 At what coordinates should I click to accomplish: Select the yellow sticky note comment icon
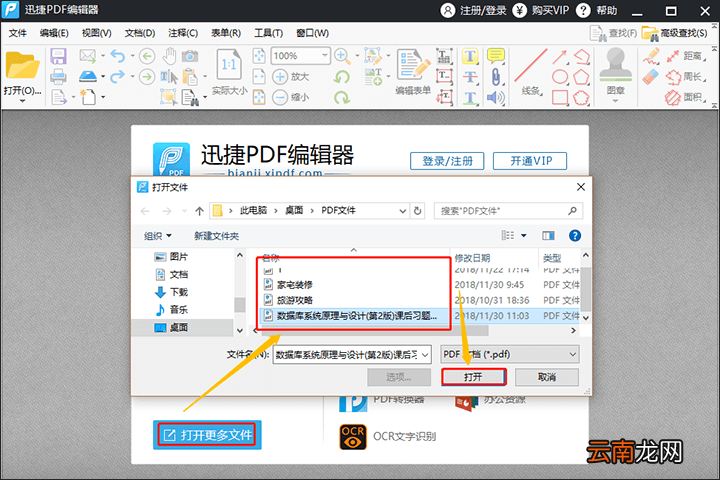coord(496,56)
